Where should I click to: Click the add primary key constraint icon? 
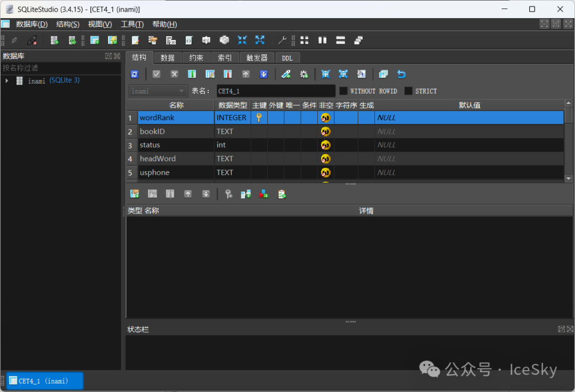coord(228,194)
